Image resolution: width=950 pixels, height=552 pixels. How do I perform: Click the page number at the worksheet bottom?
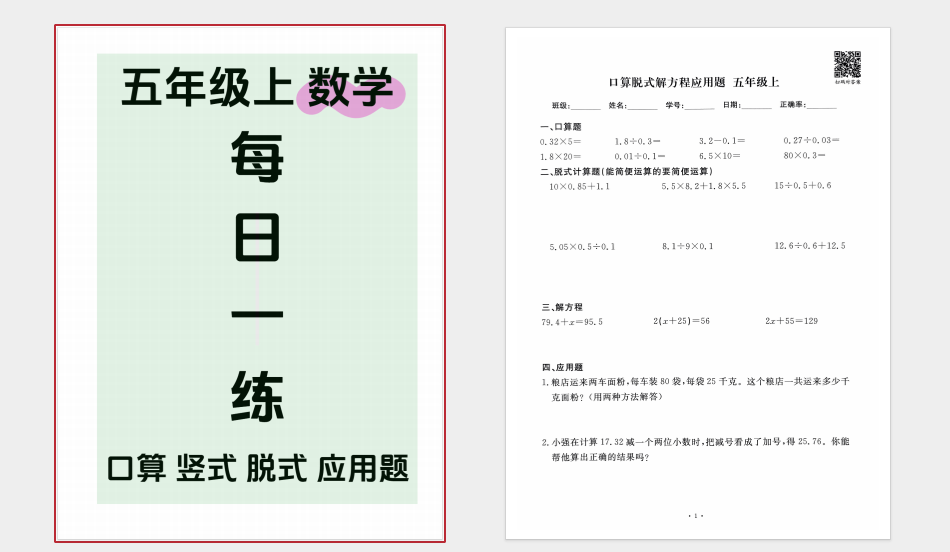tap(696, 516)
